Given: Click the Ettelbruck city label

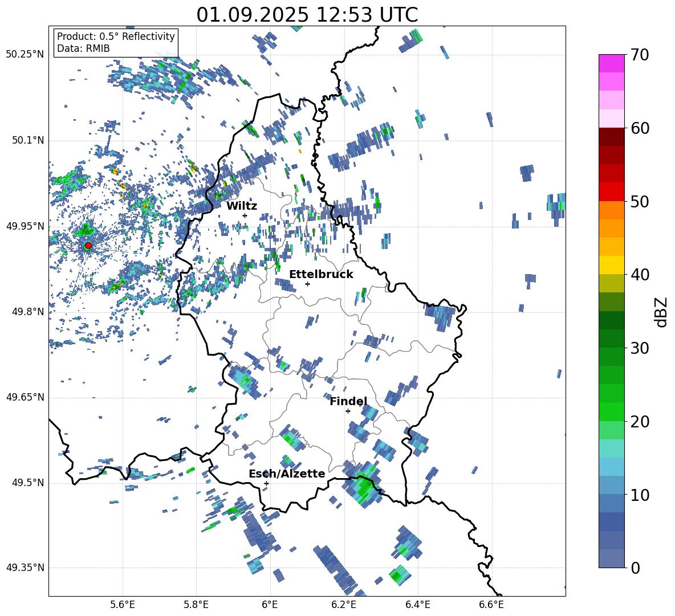Looking at the screenshot, I should [x=321, y=275].
